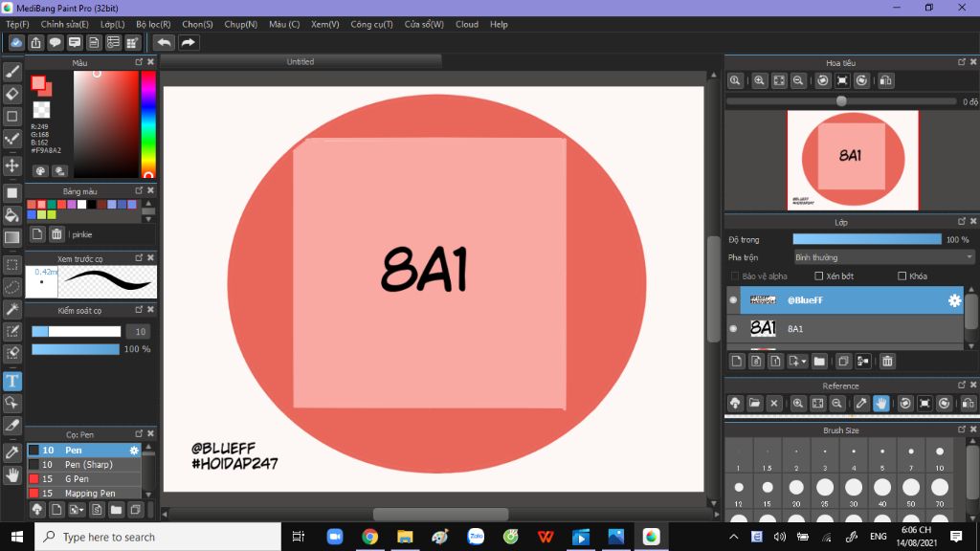Adjust the Độ trong opacity slider
The image size is (980, 551).
tap(867, 239)
